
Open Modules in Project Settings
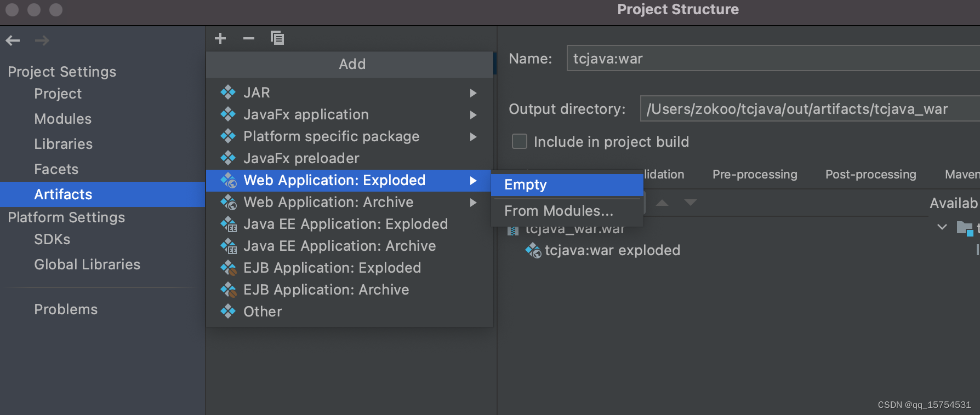63,119
